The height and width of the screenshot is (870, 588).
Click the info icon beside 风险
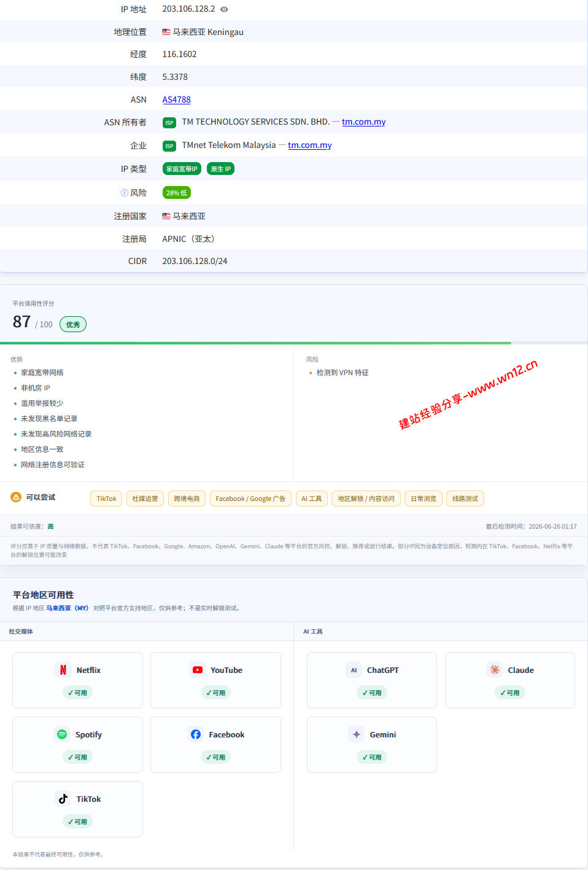click(125, 193)
